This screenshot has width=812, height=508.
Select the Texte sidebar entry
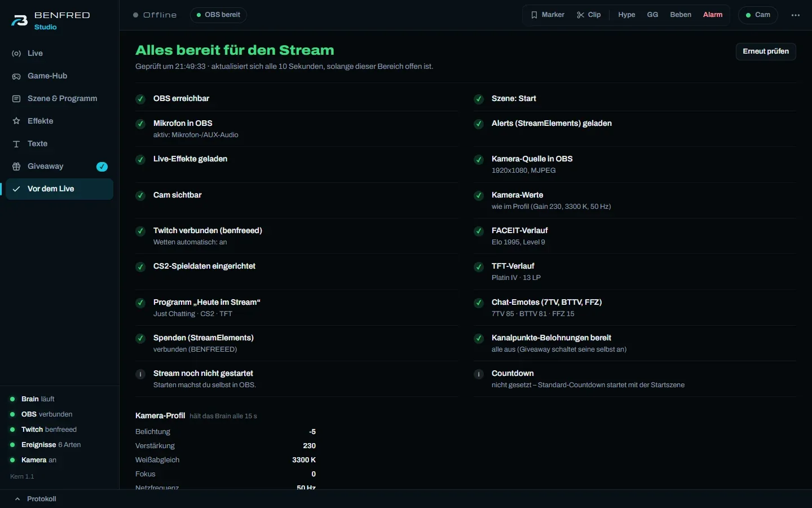click(59, 143)
